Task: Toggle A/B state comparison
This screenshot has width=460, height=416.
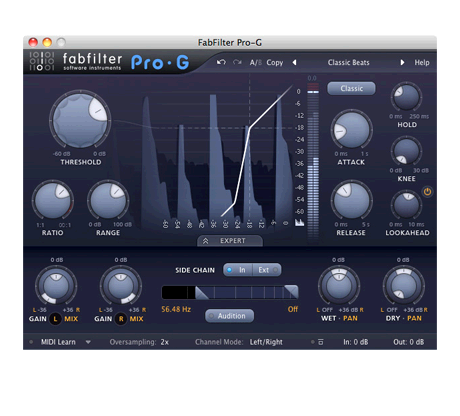Action: click(x=256, y=62)
